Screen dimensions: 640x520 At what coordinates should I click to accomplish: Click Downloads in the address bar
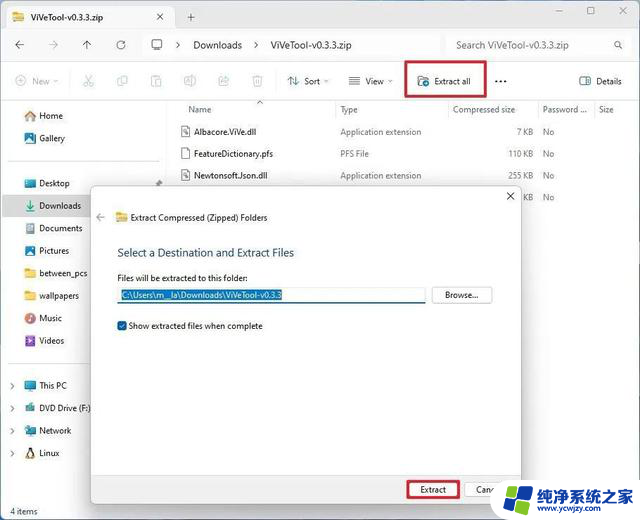tap(218, 45)
